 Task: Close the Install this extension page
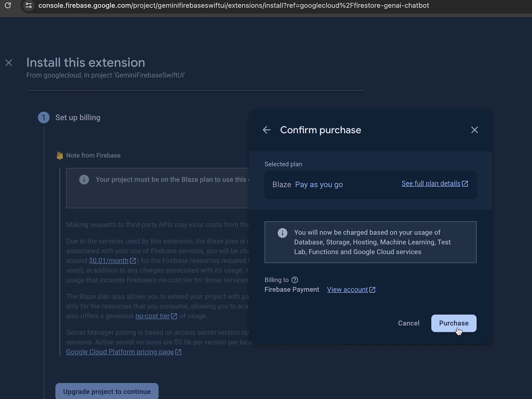9,63
